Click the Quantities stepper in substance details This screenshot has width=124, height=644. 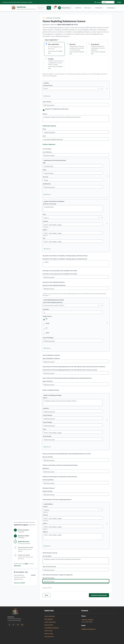point(102,312)
